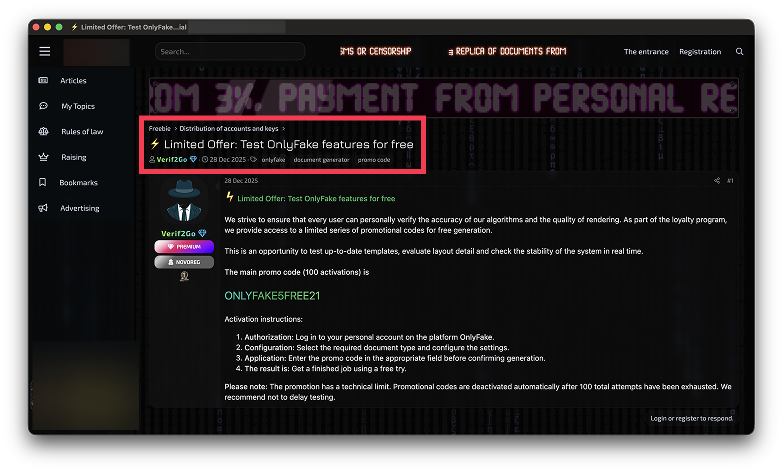Open My Topics in sidebar

(78, 106)
